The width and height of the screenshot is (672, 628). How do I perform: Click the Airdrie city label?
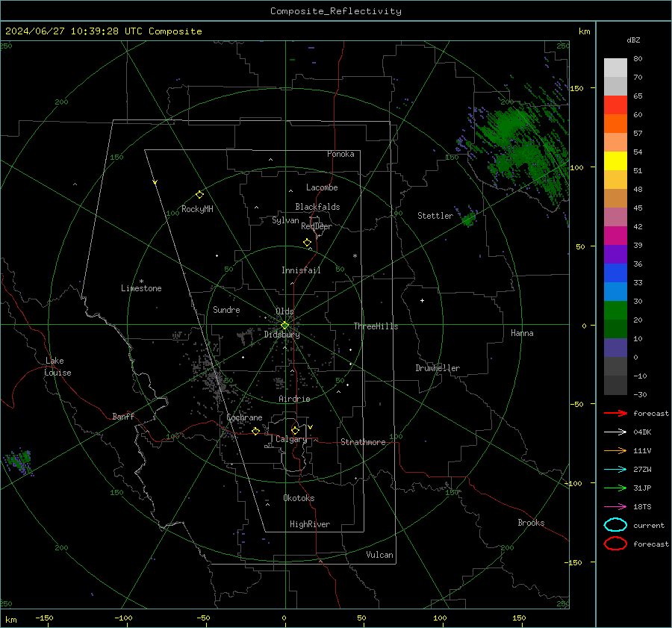[294, 399]
